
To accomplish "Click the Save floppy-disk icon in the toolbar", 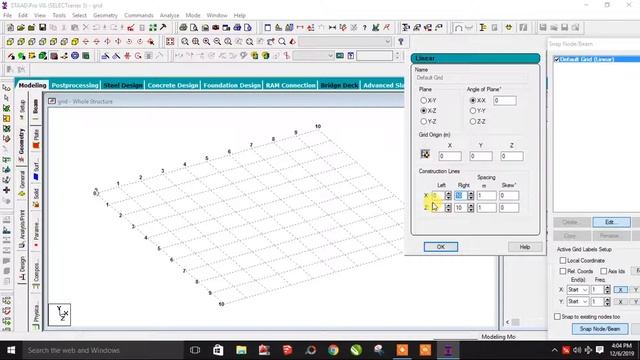I will click(42, 28).
